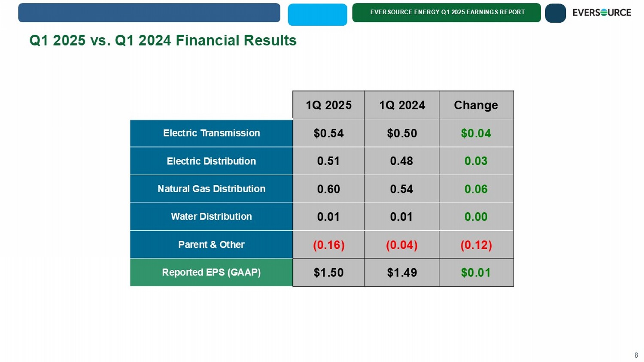
Task: Click the red (0.16) Parent & Other value
Action: click(328, 245)
